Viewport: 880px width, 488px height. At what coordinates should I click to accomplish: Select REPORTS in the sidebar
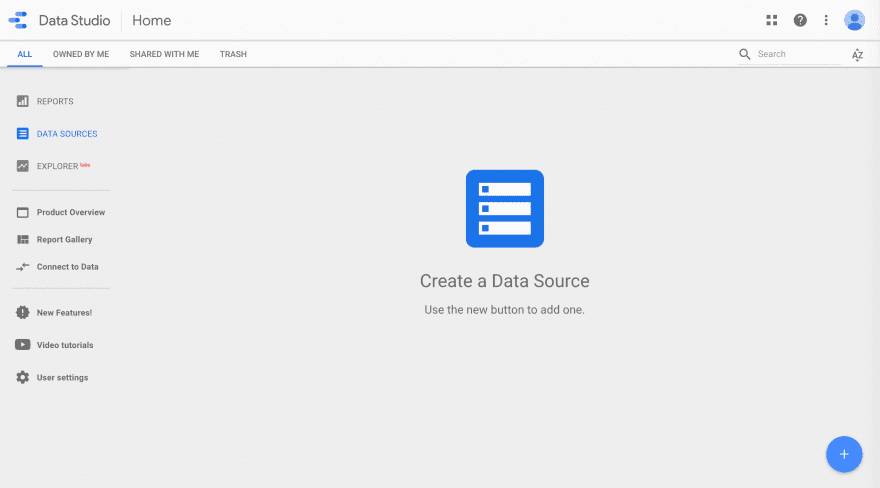pyautogui.click(x=54, y=102)
